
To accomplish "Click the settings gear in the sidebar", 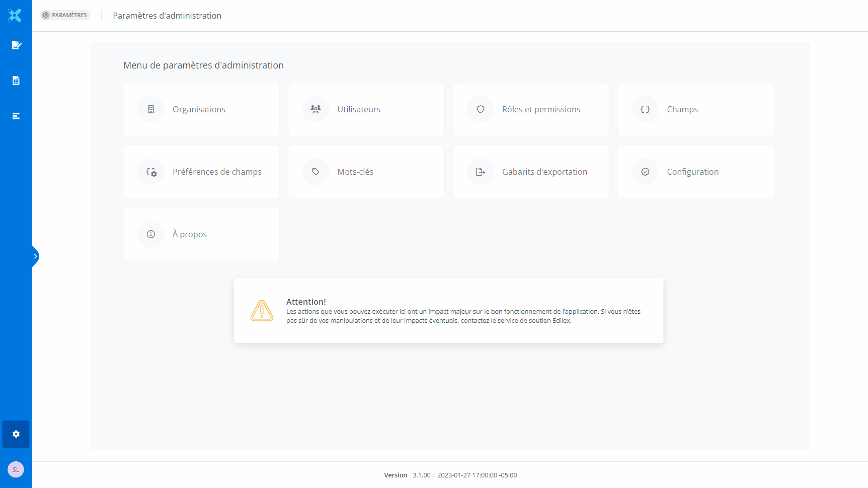I will point(16,434).
